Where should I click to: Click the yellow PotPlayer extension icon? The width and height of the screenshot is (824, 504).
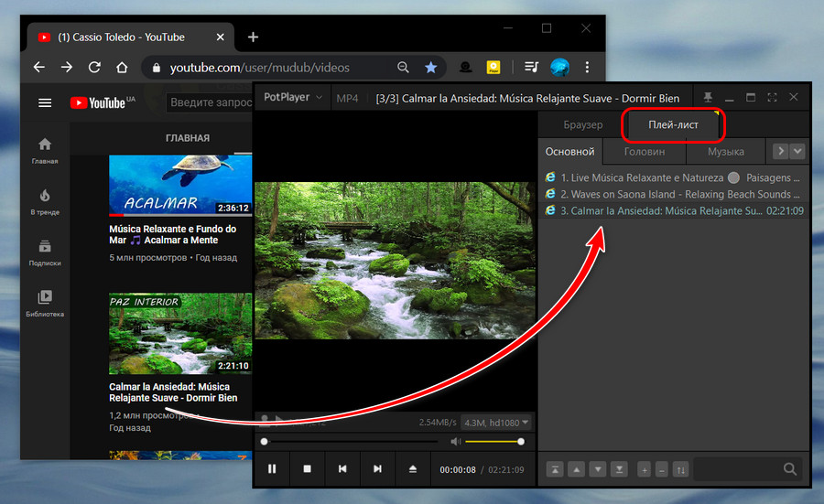pyautogui.click(x=493, y=67)
